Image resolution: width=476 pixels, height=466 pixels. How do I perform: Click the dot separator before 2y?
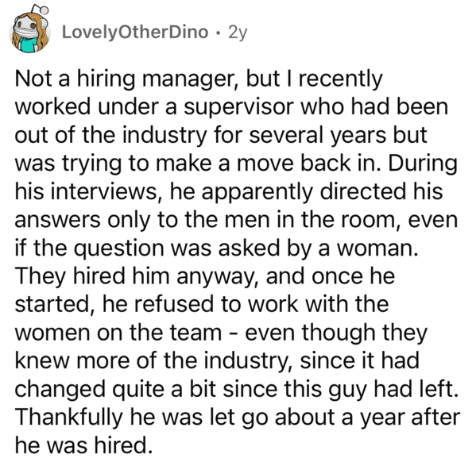[218, 33]
